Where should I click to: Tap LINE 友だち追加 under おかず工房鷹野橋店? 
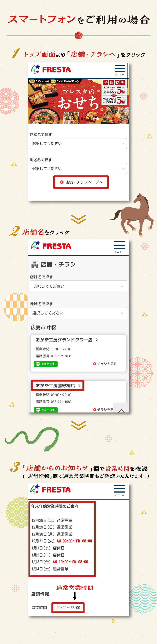tap(46, 410)
